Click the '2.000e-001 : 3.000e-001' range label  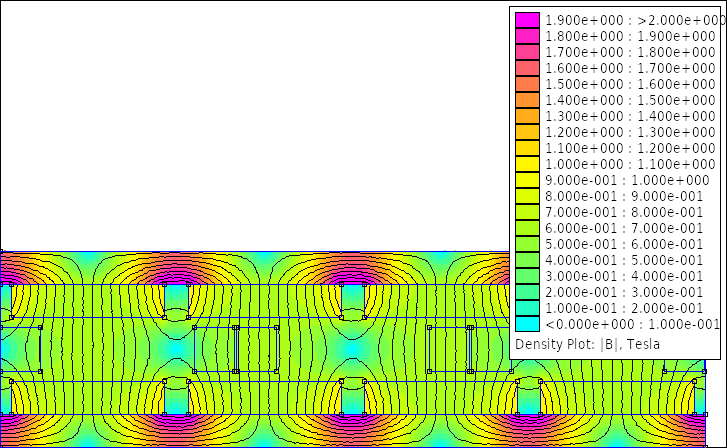click(624, 292)
